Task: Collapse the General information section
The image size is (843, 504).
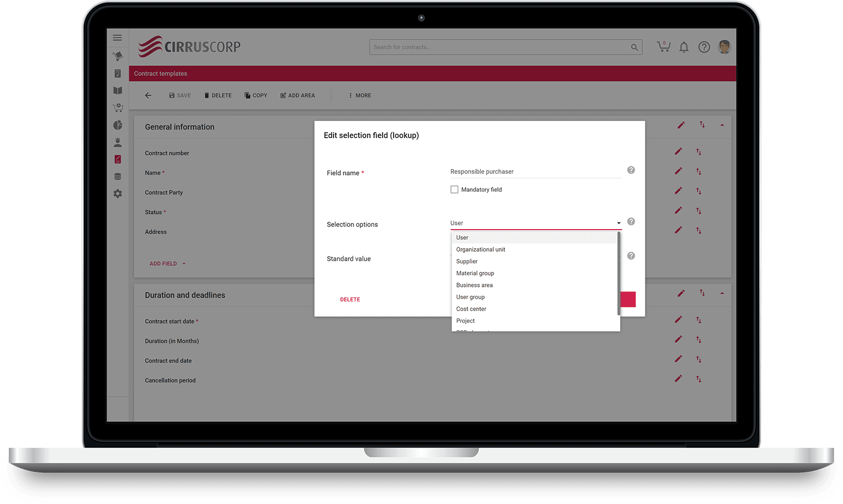Action: [722, 125]
